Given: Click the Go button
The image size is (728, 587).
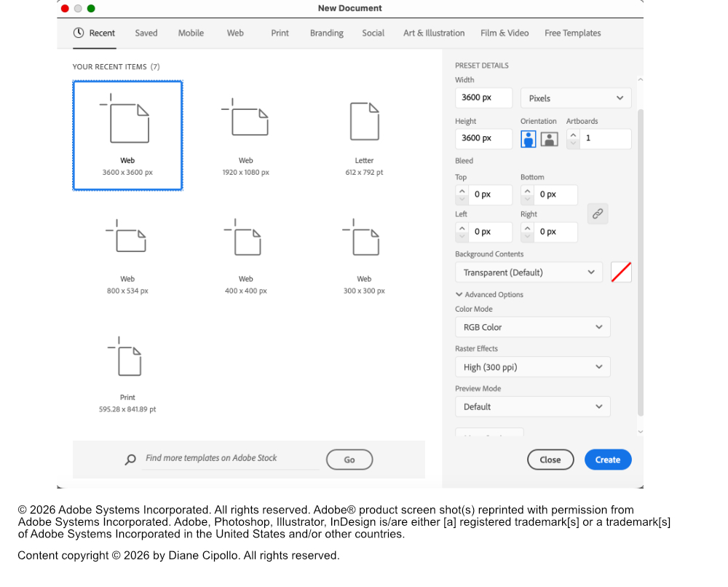Looking at the screenshot, I should pos(349,460).
